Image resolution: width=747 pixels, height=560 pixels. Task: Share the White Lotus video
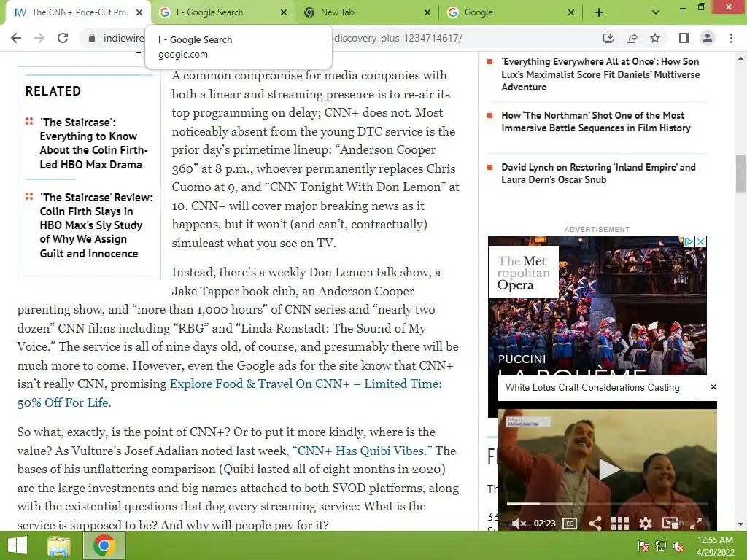tap(595, 524)
